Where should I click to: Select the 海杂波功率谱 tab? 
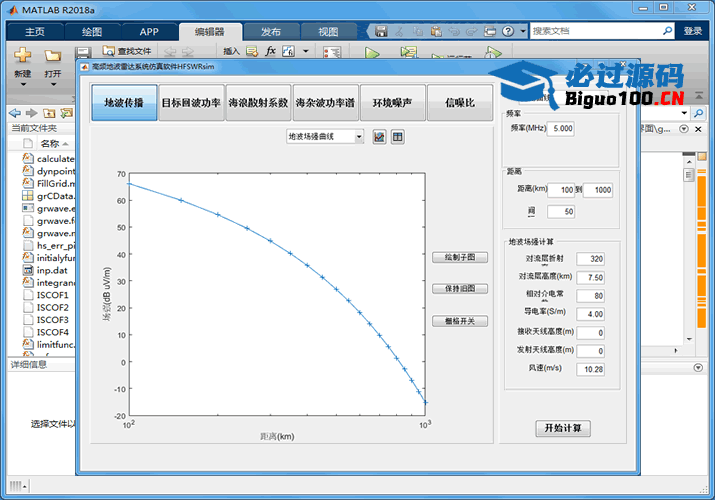(325, 103)
